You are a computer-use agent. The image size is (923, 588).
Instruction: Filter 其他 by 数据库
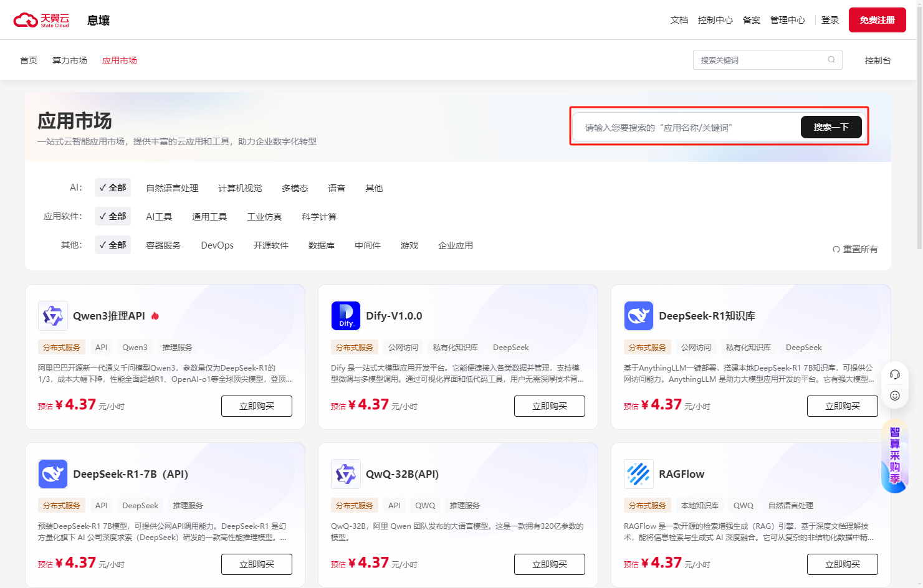pyautogui.click(x=322, y=245)
